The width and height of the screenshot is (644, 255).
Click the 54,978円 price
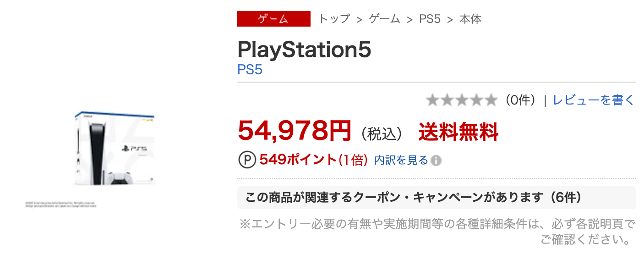295,132
